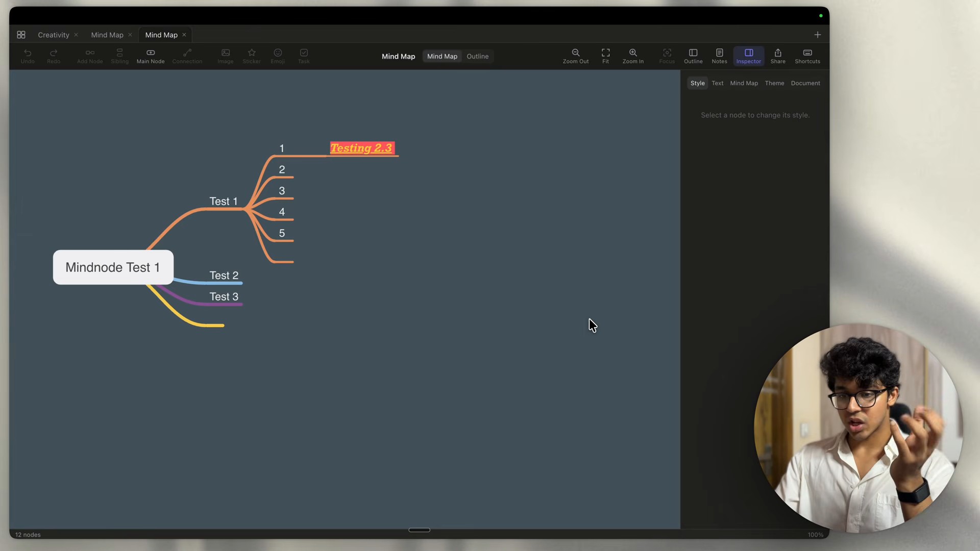
Task: Click the Sibling node icon
Action: point(120,56)
